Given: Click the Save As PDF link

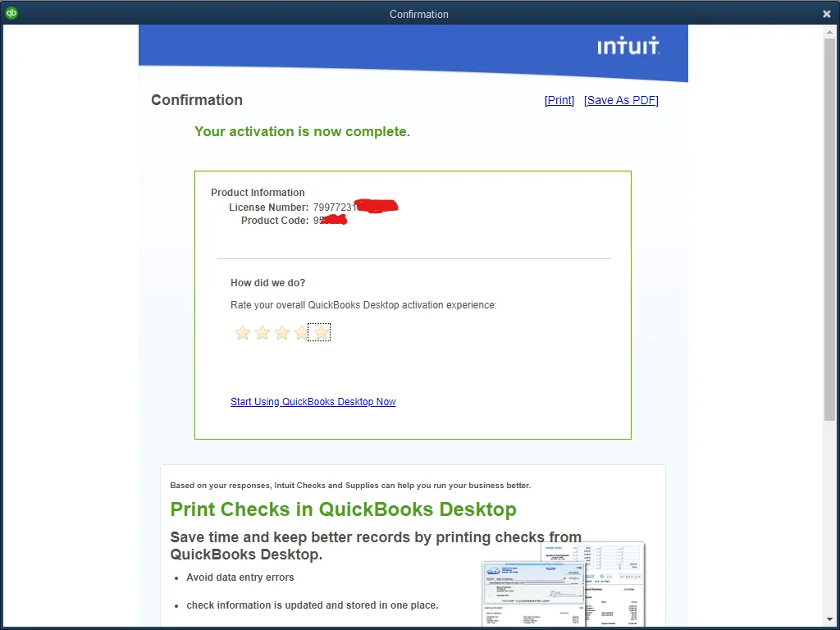Looking at the screenshot, I should (621, 100).
